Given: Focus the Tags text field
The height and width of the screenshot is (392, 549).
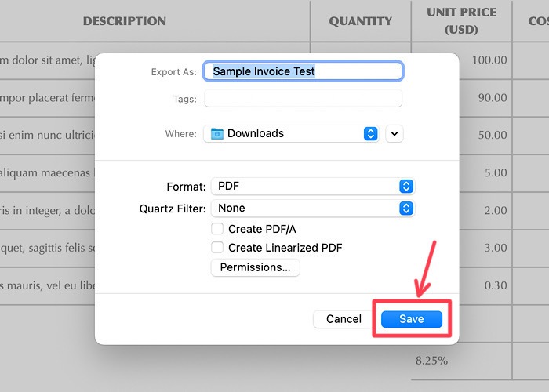Looking at the screenshot, I should [303, 99].
